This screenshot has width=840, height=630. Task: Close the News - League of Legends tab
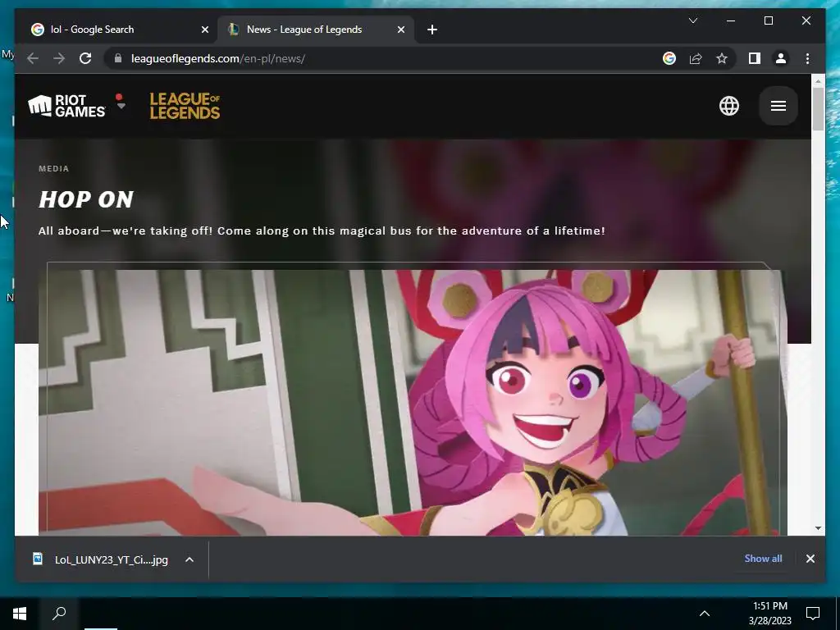[x=400, y=30]
